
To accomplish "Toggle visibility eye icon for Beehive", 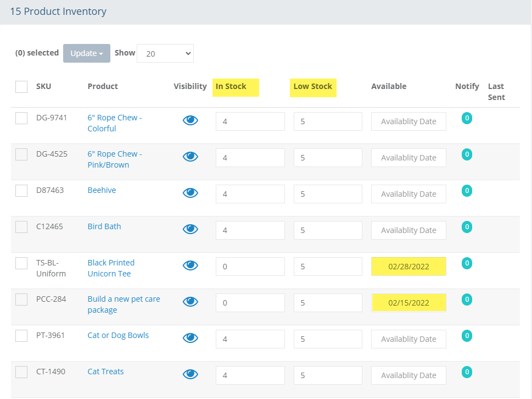I will (x=190, y=193).
